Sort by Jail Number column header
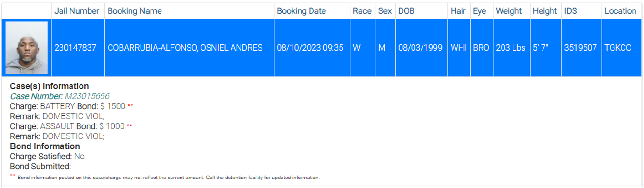Image resolution: width=644 pixels, height=188 pixels. pos(77,11)
